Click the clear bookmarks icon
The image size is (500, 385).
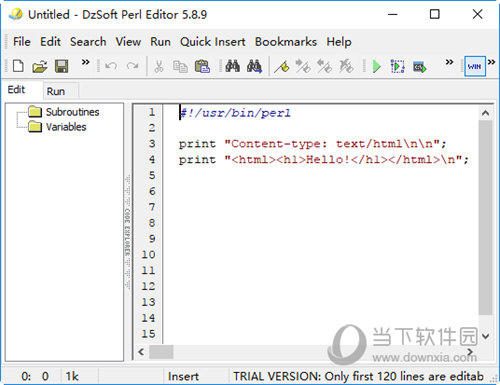pos(346,66)
